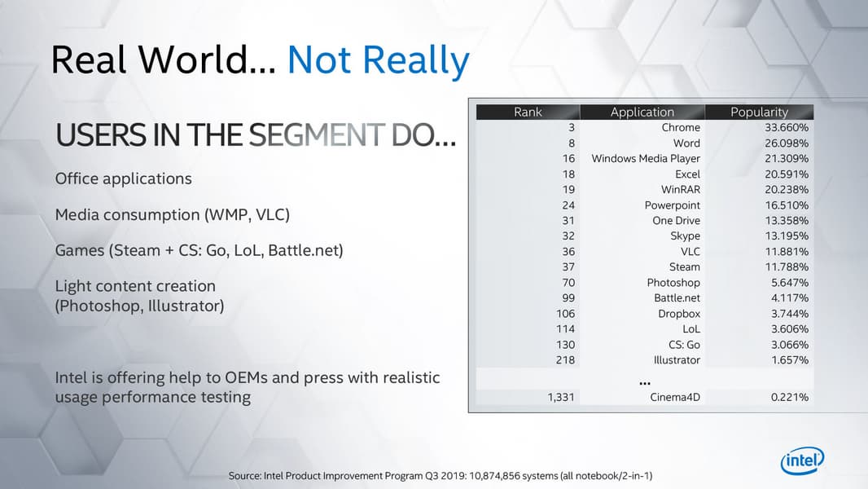
Task: Click the 'CS: Go' cell in the table
Action: [684, 345]
